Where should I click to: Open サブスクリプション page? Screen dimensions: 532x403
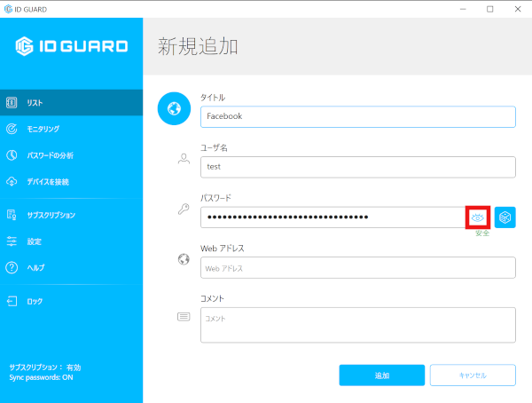(71, 215)
